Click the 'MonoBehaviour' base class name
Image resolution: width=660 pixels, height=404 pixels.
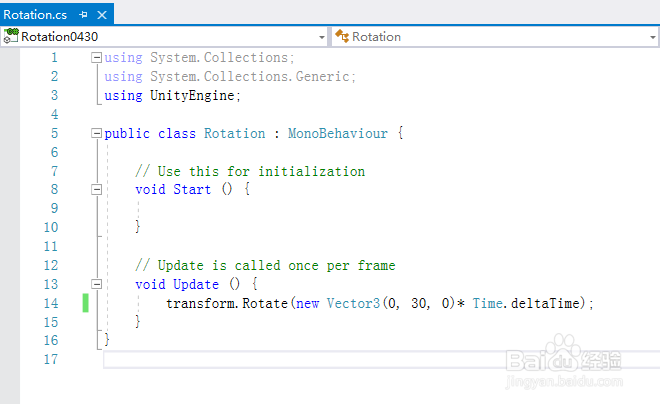(x=338, y=133)
